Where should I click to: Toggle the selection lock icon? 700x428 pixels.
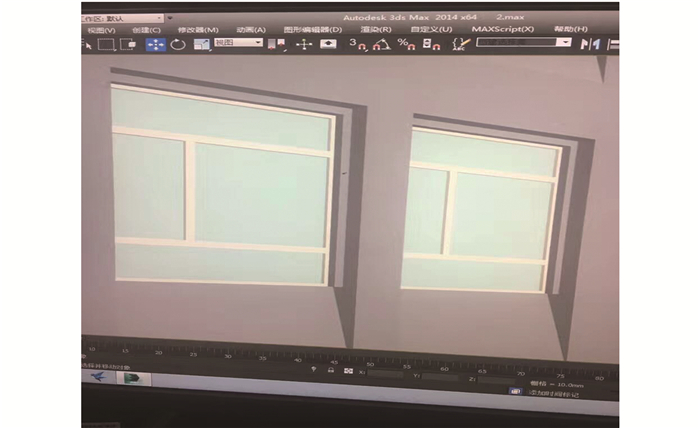(x=331, y=370)
